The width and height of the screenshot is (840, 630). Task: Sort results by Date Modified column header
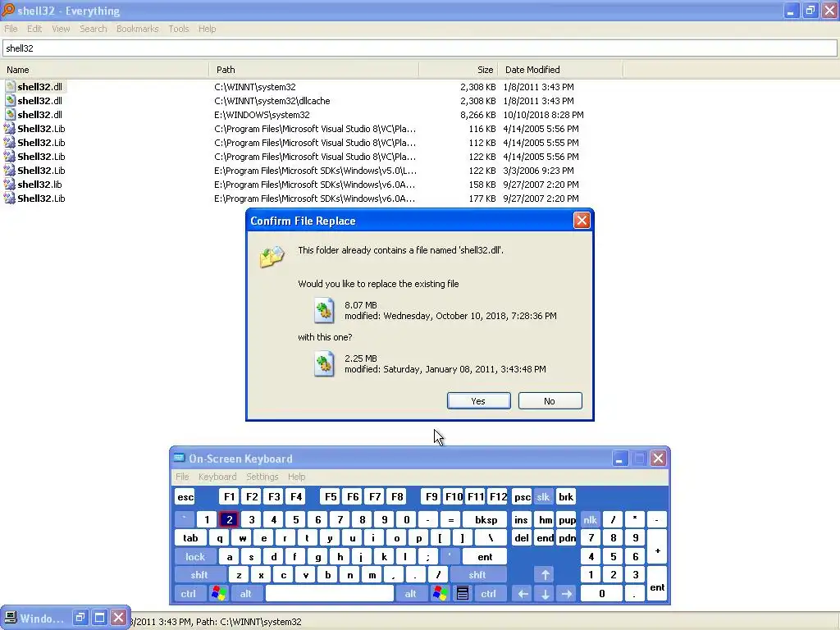click(x=560, y=70)
